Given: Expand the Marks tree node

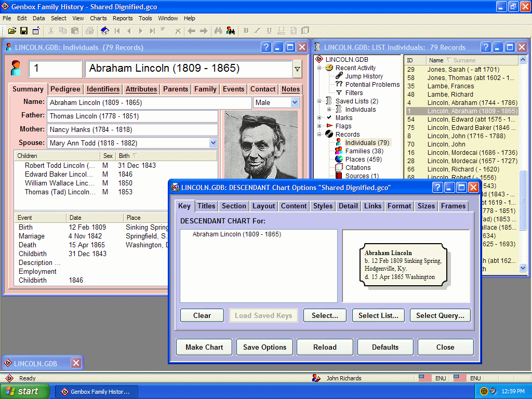Looking at the screenshot, I should click(x=320, y=118).
